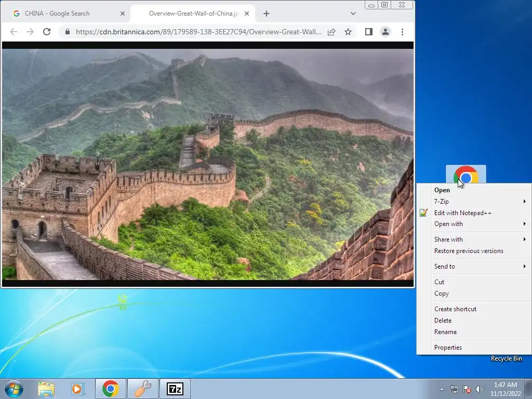Click the 7-Zip submenu arrow
Viewport: 532px width, 399px height.
point(525,202)
